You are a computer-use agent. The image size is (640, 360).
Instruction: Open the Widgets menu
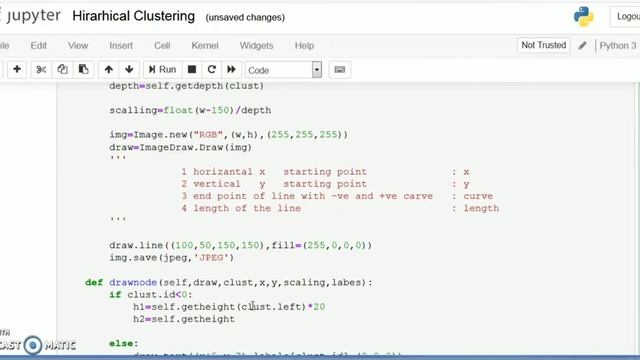(x=256, y=46)
